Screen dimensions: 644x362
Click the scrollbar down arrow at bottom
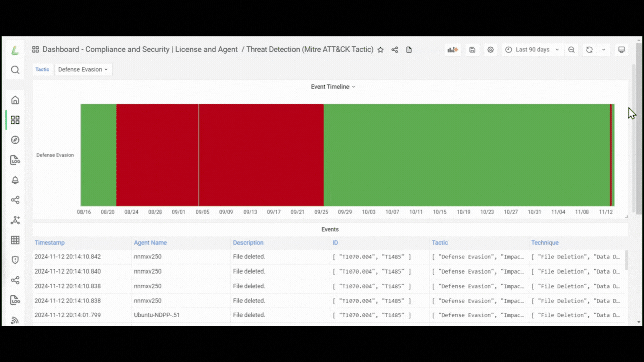(639, 322)
